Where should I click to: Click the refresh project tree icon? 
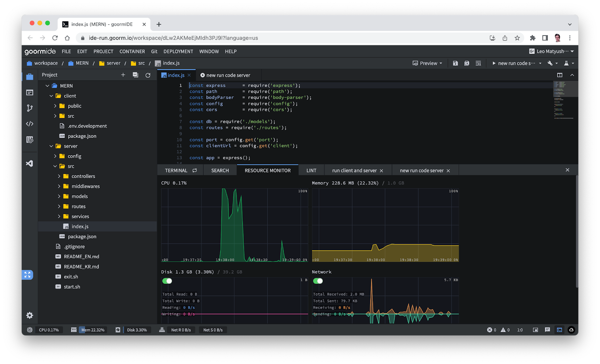click(148, 75)
